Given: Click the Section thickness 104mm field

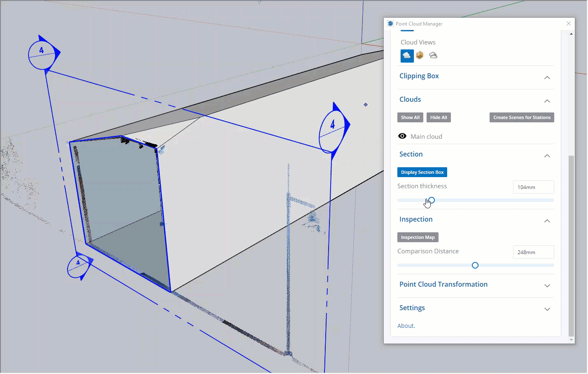Looking at the screenshot, I should (x=533, y=187).
